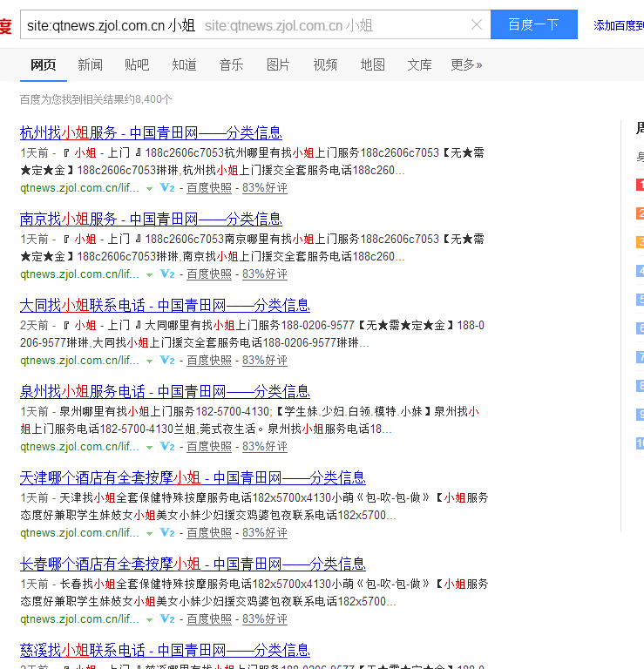
Task: Click V2 credibility icon in 长春 result
Action: point(166,618)
